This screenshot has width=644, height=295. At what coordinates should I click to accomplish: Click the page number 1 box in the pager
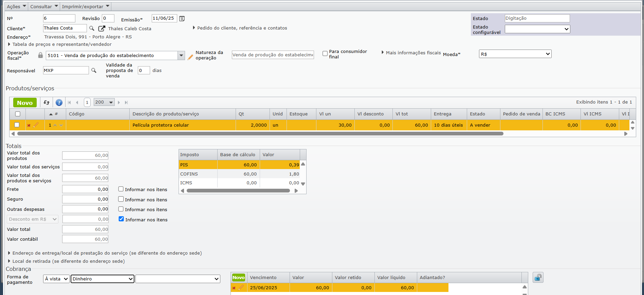87,103
